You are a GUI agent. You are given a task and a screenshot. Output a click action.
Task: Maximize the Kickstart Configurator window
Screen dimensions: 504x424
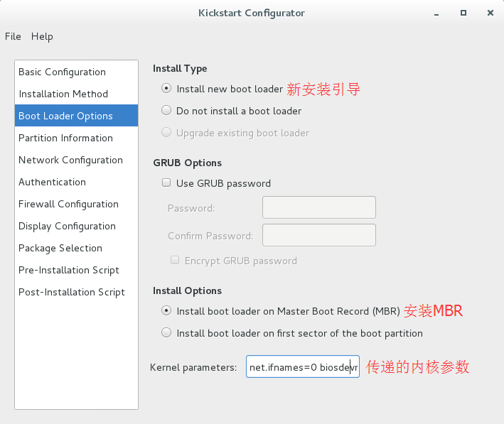(x=463, y=13)
